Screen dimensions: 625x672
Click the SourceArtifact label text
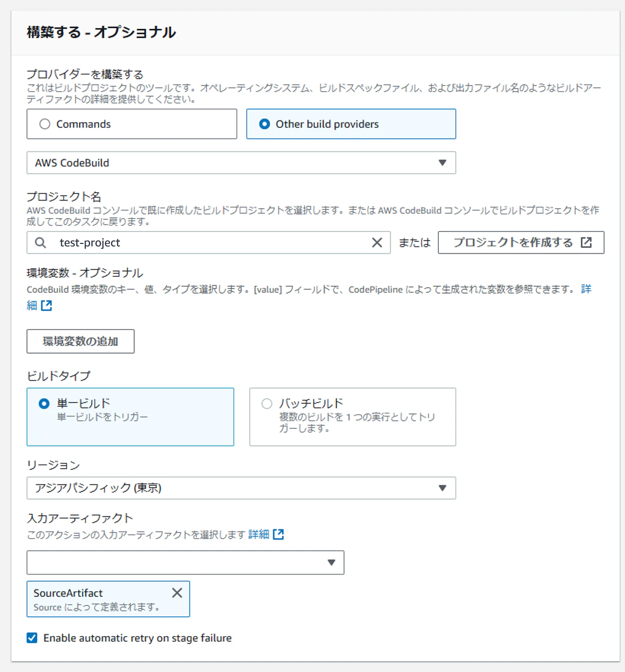tap(68, 593)
